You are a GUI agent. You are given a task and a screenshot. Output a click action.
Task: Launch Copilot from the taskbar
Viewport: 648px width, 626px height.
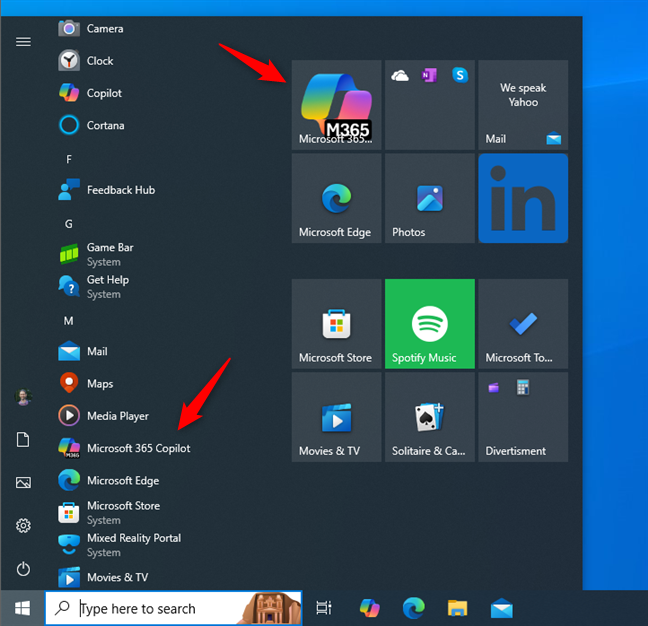coord(369,608)
